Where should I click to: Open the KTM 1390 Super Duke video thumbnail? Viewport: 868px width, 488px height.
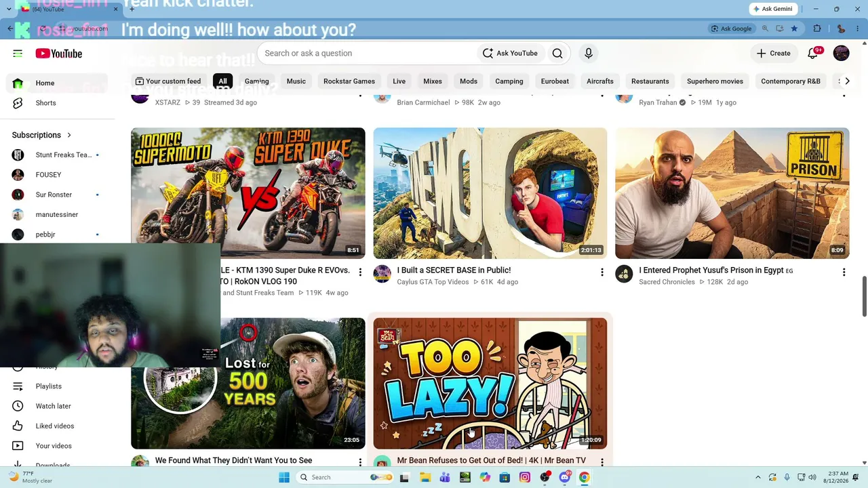[x=248, y=193]
